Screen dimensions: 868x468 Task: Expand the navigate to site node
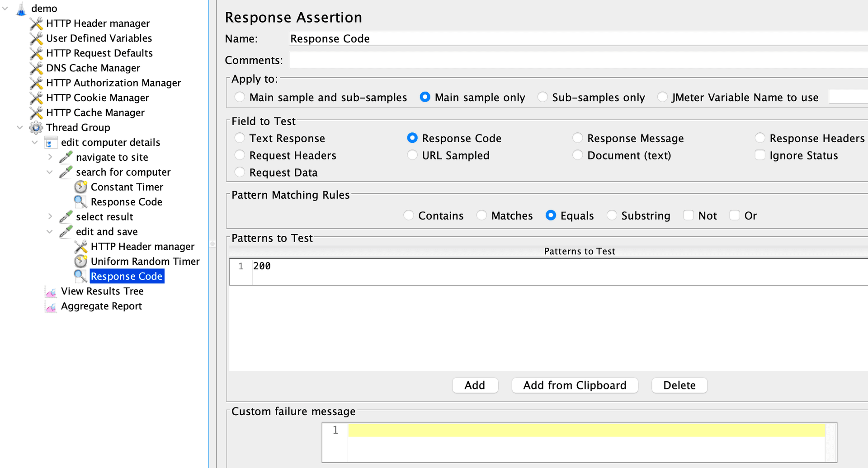(50, 157)
